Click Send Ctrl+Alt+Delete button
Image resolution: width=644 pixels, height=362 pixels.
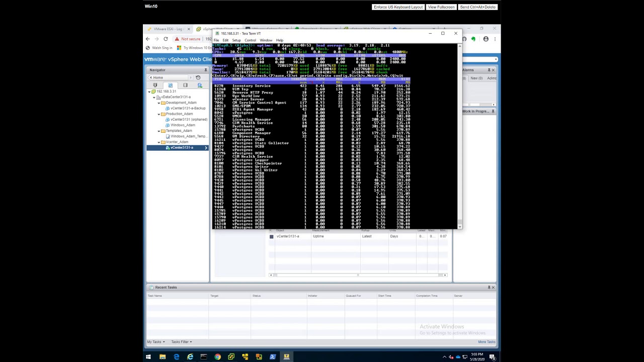(x=478, y=7)
